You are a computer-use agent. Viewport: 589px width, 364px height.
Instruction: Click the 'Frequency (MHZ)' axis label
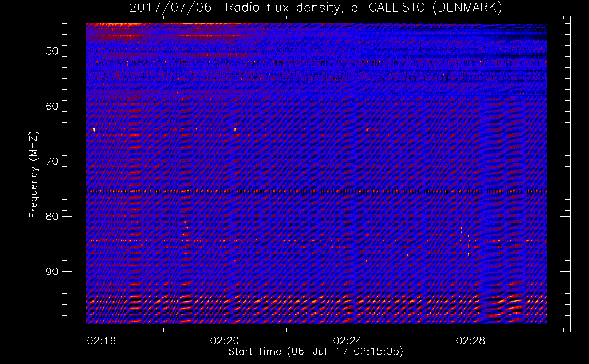(33, 175)
